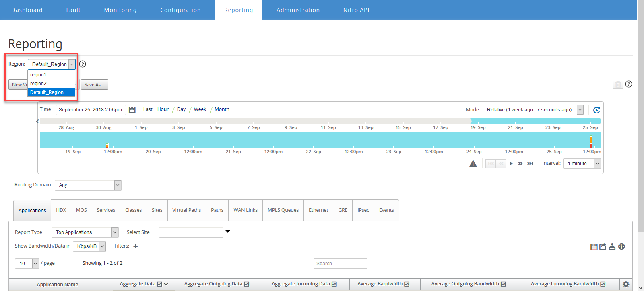Click the export share arrow icon
Image resolution: width=644 pixels, height=291 pixels.
pos(603,247)
